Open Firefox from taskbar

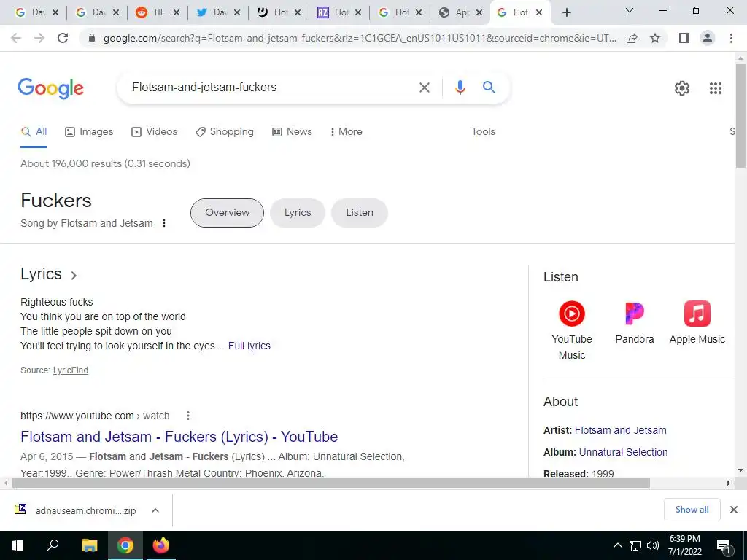pyautogui.click(x=161, y=545)
